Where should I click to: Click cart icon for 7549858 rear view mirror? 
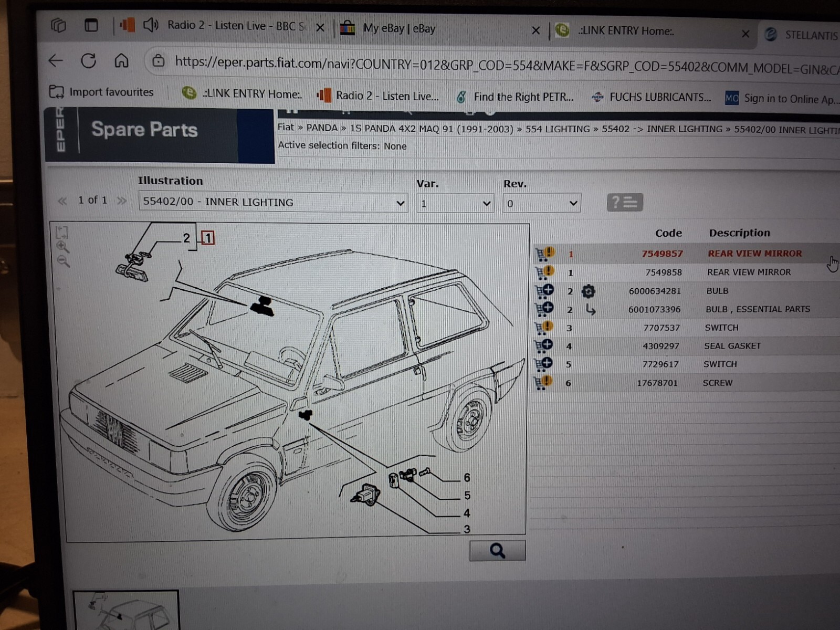pos(544,272)
